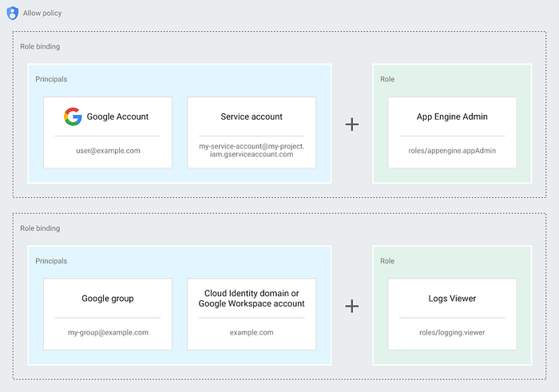Click the plus sign beside App Engine Admin
559x392 pixels.
pos(352,125)
